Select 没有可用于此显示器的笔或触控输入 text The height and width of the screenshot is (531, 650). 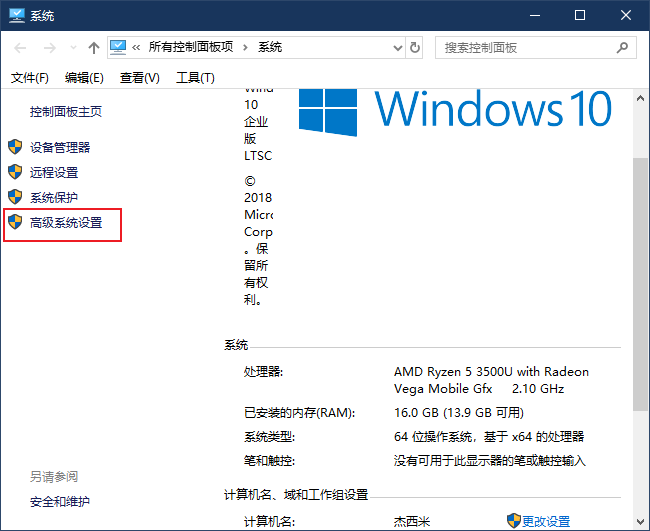490,461
